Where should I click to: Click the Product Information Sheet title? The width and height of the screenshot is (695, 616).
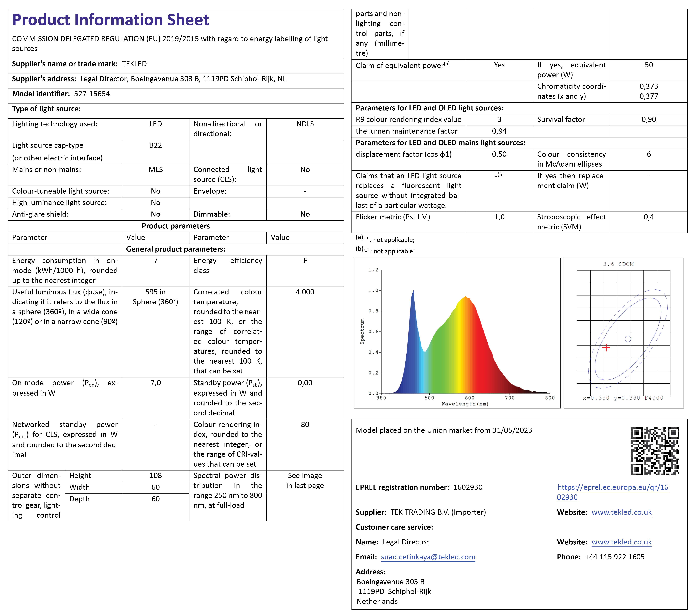point(111,20)
